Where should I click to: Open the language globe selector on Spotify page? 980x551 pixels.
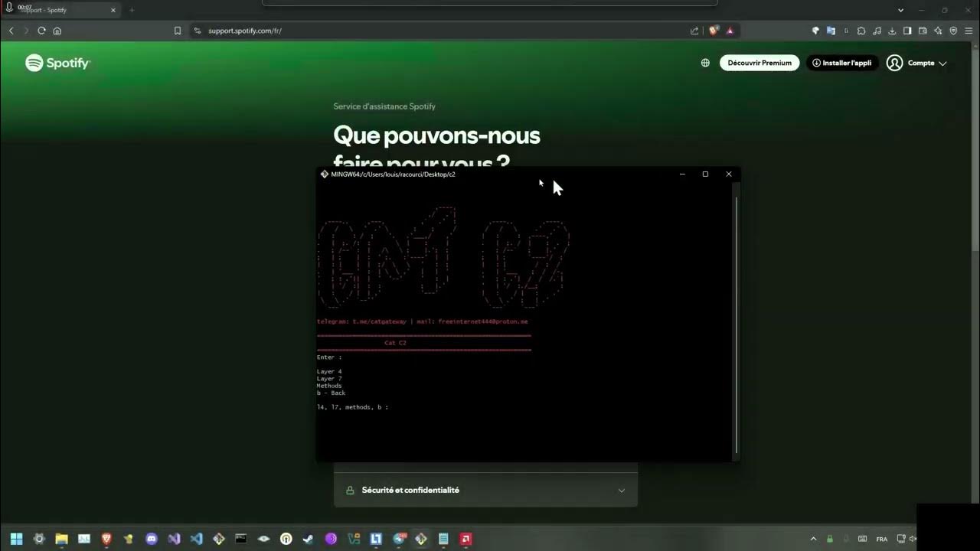click(705, 63)
